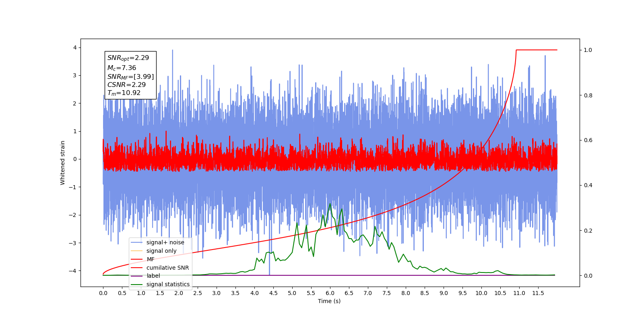The height and width of the screenshot is (322, 644).
Task: Click the 'Time (s)' x-axis label
Action: 329,301
